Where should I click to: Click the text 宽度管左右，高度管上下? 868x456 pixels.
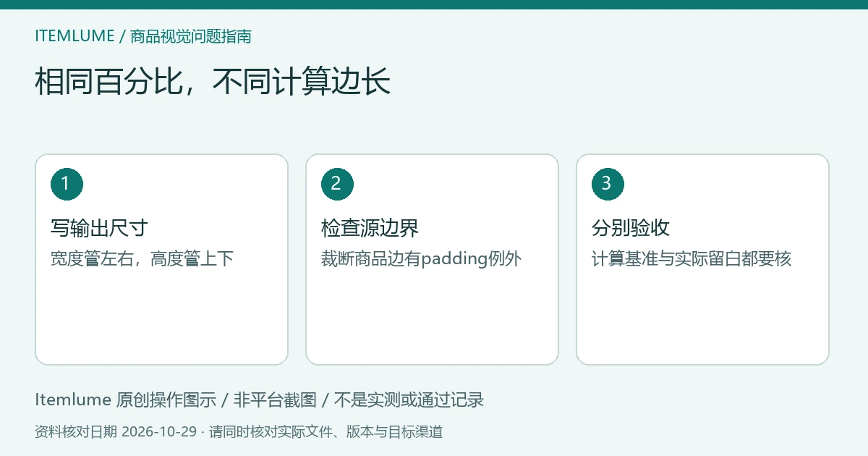click(x=142, y=258)
